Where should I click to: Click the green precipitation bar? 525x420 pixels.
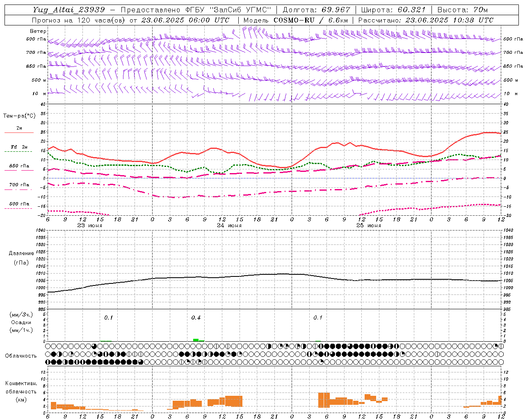coord(196,340)
